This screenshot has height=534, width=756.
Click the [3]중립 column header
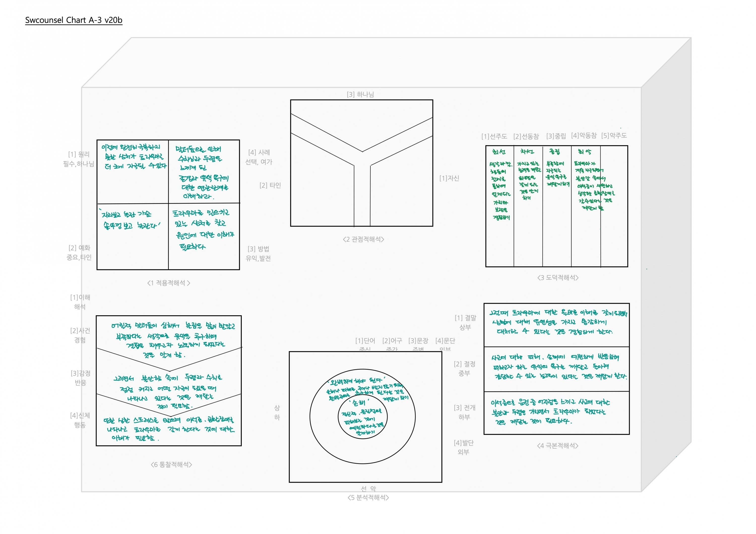pyautogui.click(x=556, y=136)
